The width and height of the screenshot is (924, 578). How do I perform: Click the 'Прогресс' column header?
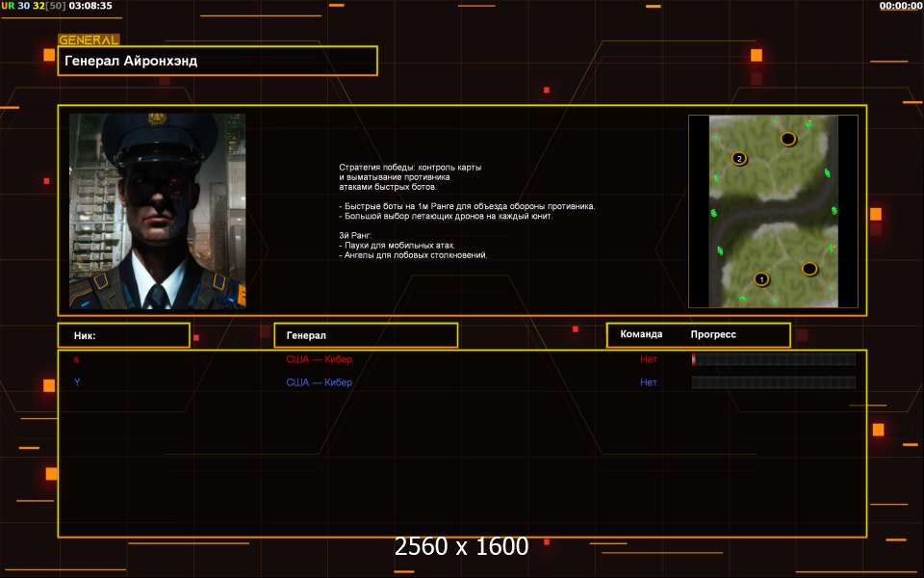click(713, 335)
